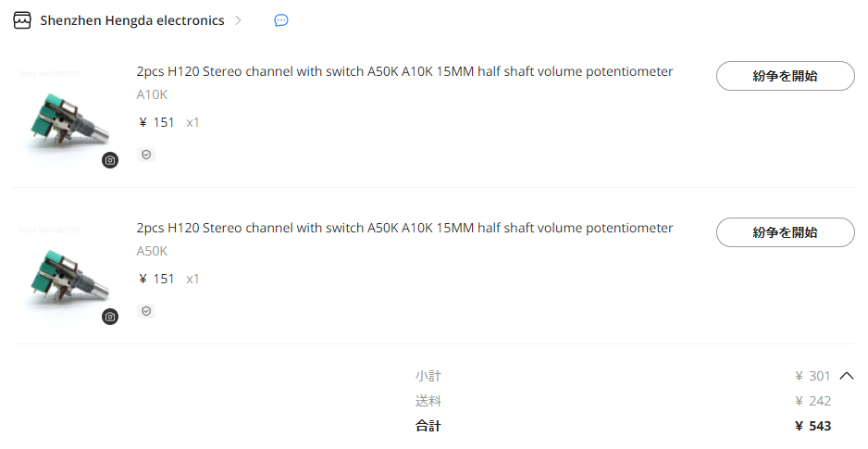Select the A50K variant label
The width and height of the screenshot is (868, 449).
152,251
